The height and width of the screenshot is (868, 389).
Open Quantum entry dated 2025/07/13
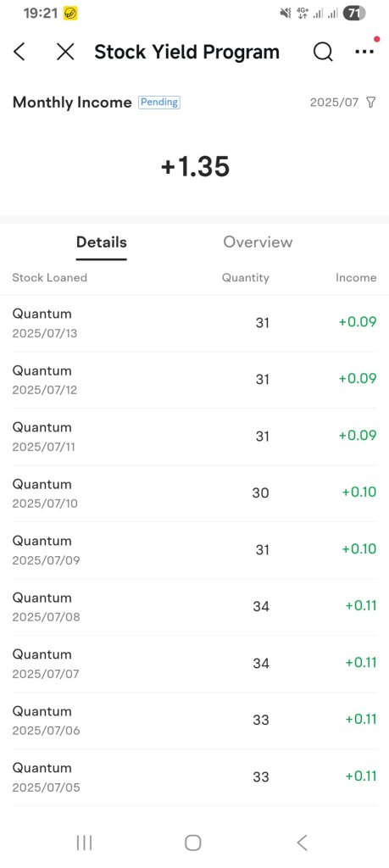pyautogui.click(x=194, y=323)
